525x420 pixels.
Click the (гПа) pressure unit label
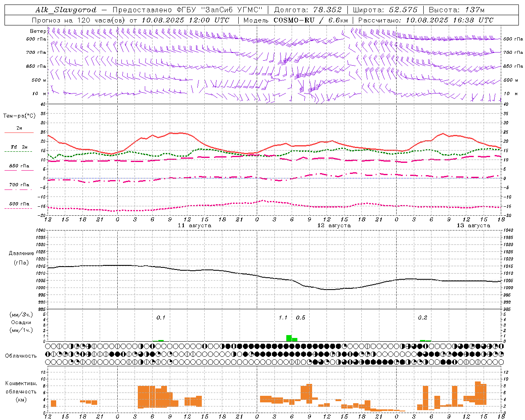click(21, 263)
